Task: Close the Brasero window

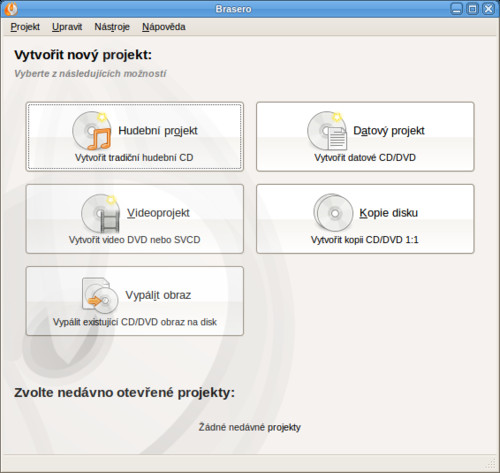Action: point(488,9)
